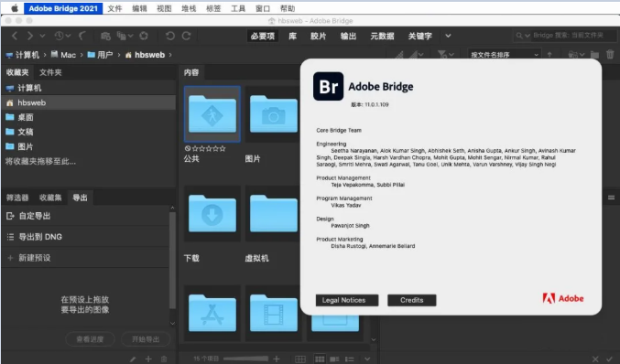Select 自定导出 preset
620x364 pixels.
tap(85, 216)
